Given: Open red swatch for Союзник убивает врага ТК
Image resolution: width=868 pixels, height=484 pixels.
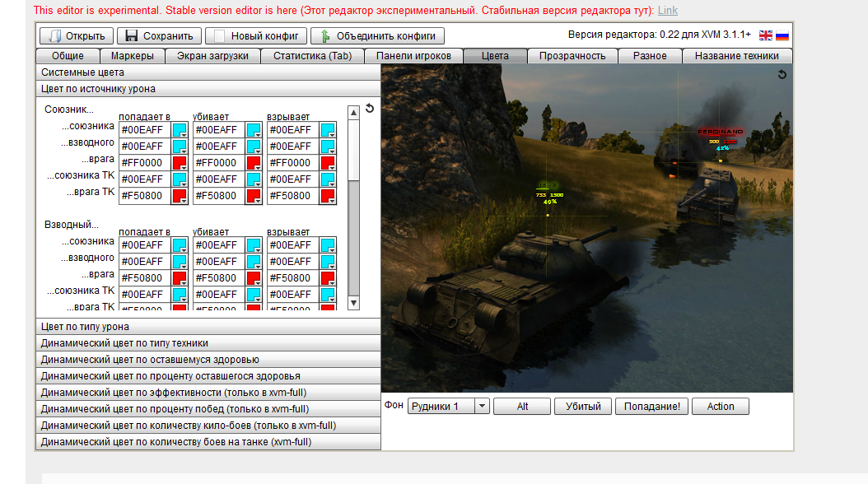Looking at the screenshot, I should 254,196.
